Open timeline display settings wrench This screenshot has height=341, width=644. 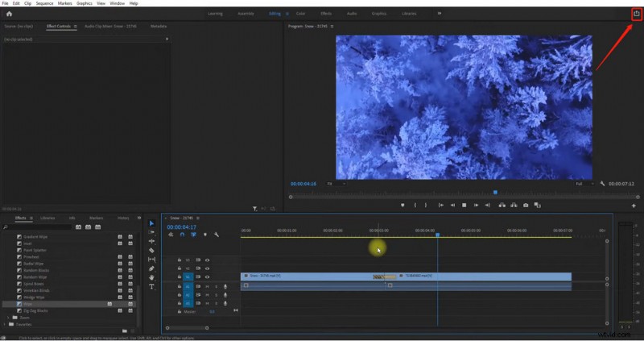(217, 235)
